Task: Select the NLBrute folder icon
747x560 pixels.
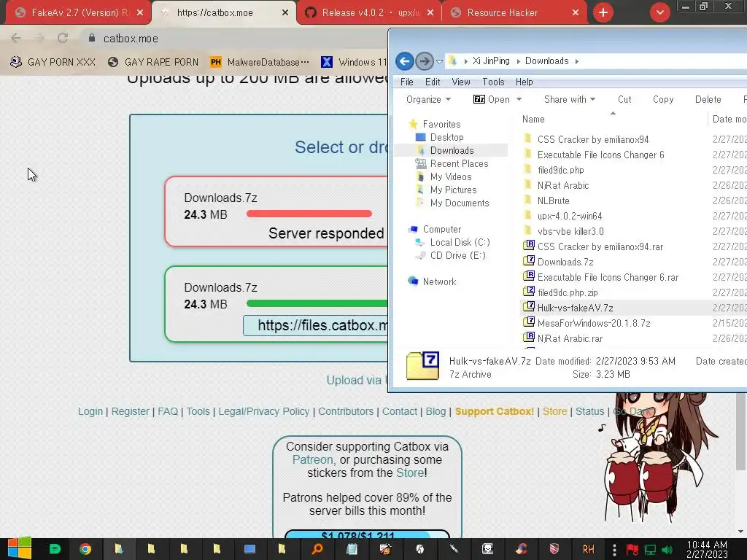Action: coord(528,201)
